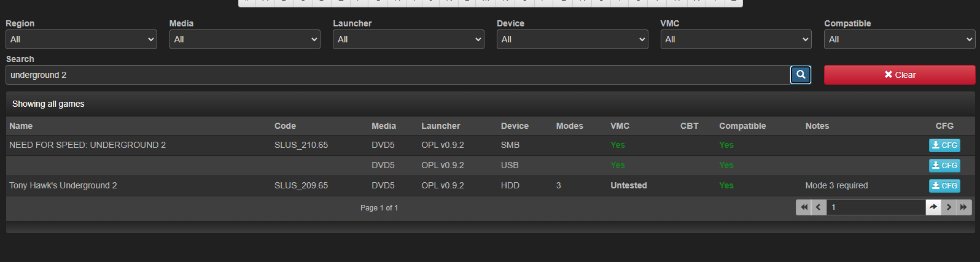The image size is (980, 262).
Task: Click the page number input box
Action: pyautogui.click(x=876, y=207)
